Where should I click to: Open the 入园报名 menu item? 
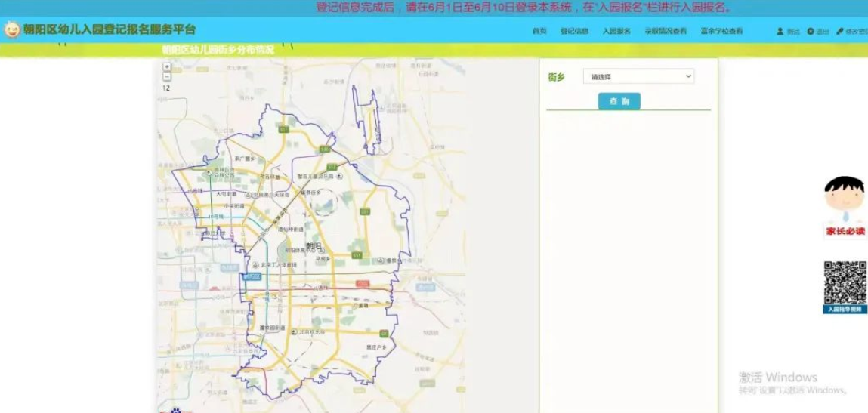click(616, 32)
